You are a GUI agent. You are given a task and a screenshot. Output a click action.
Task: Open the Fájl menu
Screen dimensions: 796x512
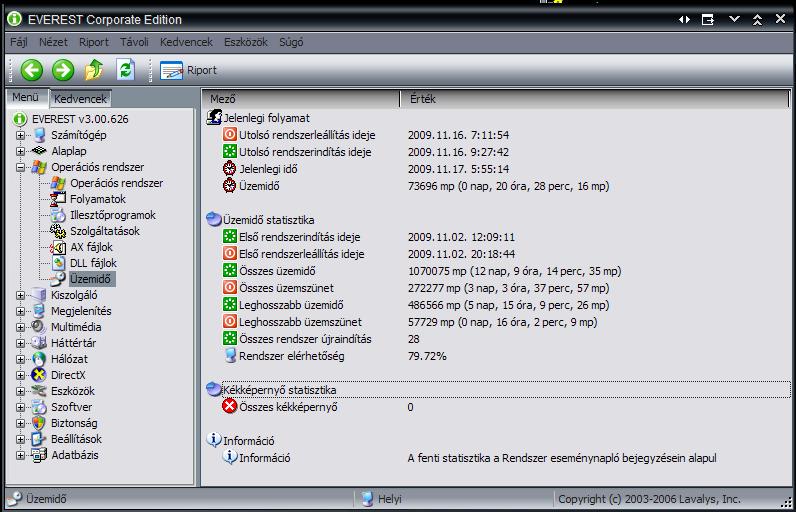click(19, 42)
